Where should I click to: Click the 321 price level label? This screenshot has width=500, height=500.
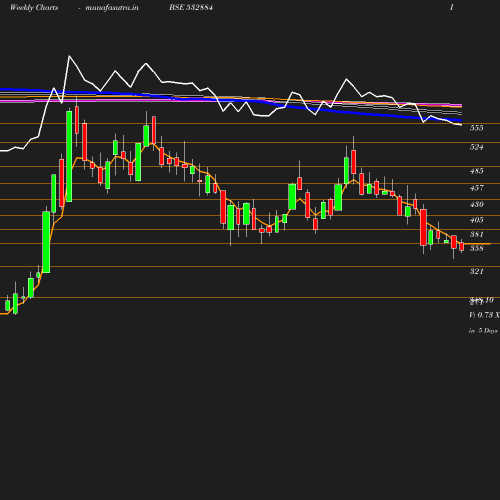pyautogui.click(x=476, y=271)
